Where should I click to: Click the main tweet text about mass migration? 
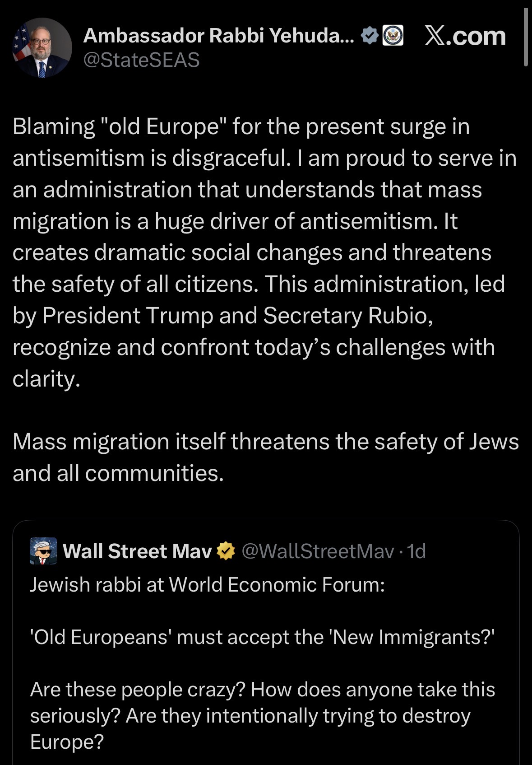click(265, 252)
